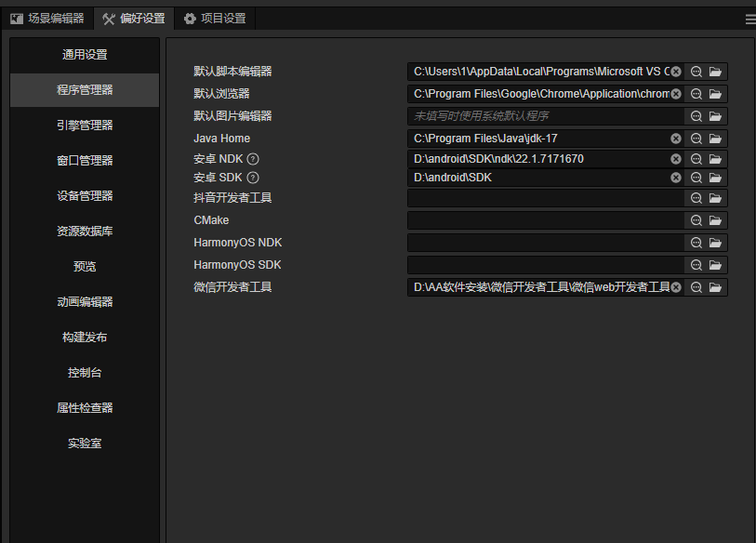756x543 pixels.
Task: Open 窗口管理器 section
Action: (x=85, y=161)
